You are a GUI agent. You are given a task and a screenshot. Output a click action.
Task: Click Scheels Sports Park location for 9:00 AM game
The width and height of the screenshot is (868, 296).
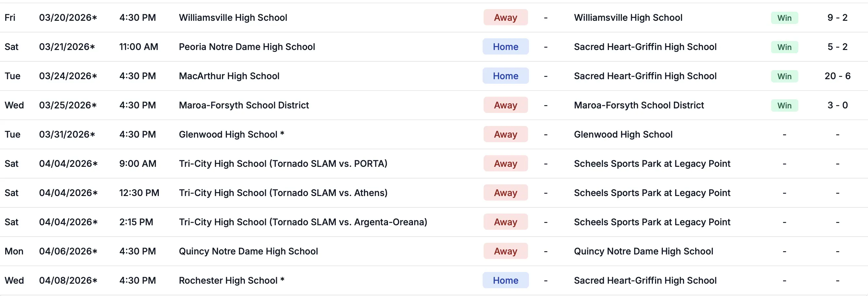pyautogui.click(x=652, y=164)
